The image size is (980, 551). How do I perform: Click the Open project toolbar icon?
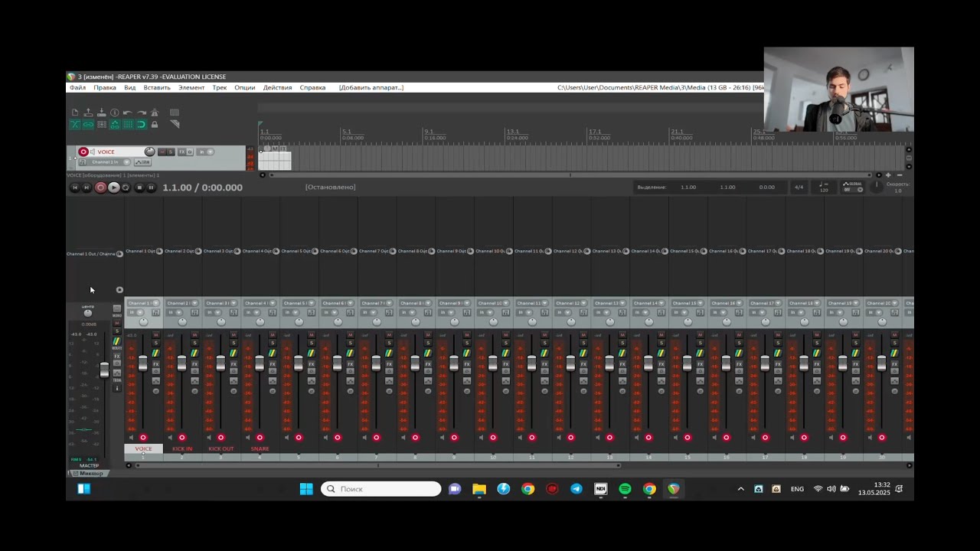pos(88,112)
